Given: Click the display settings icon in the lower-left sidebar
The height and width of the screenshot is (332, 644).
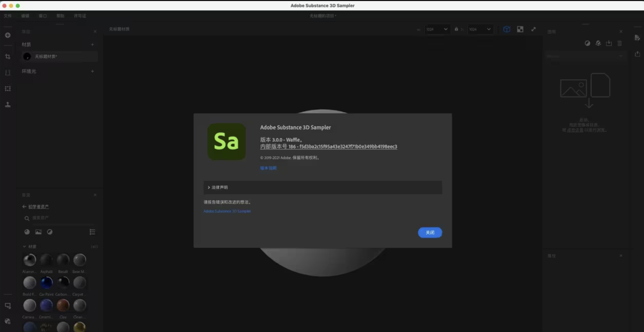Looking at the screenshot, I should point(8,306).
